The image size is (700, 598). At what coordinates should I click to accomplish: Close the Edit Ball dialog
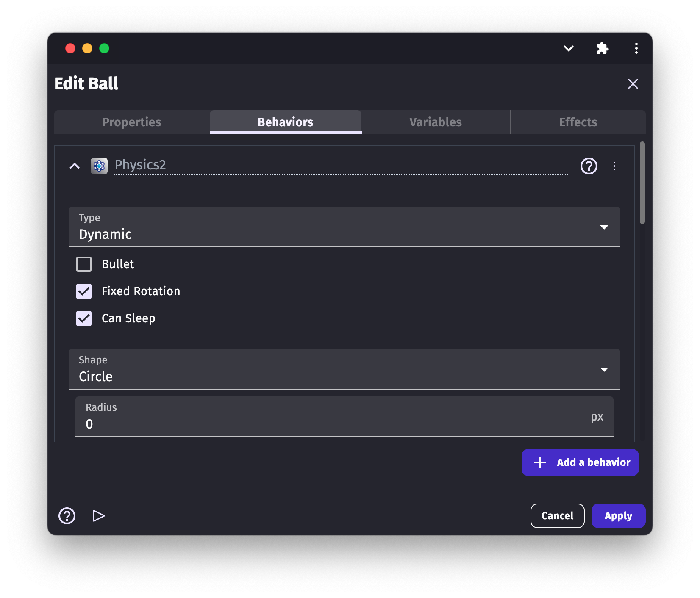[633, 84]
